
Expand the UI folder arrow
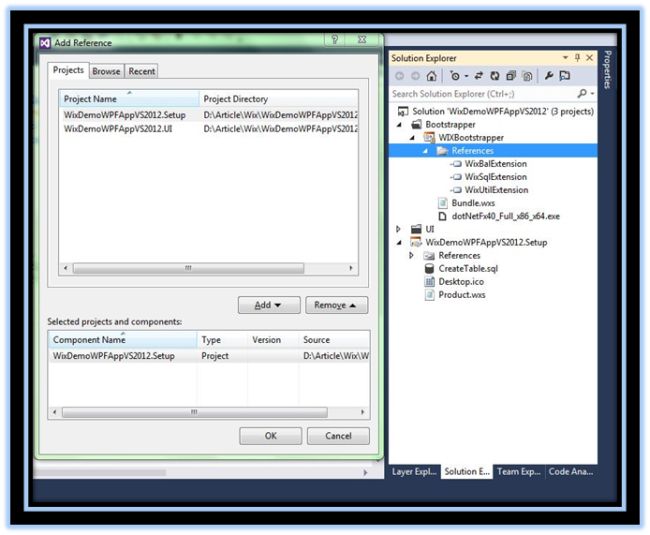(399, 229)
